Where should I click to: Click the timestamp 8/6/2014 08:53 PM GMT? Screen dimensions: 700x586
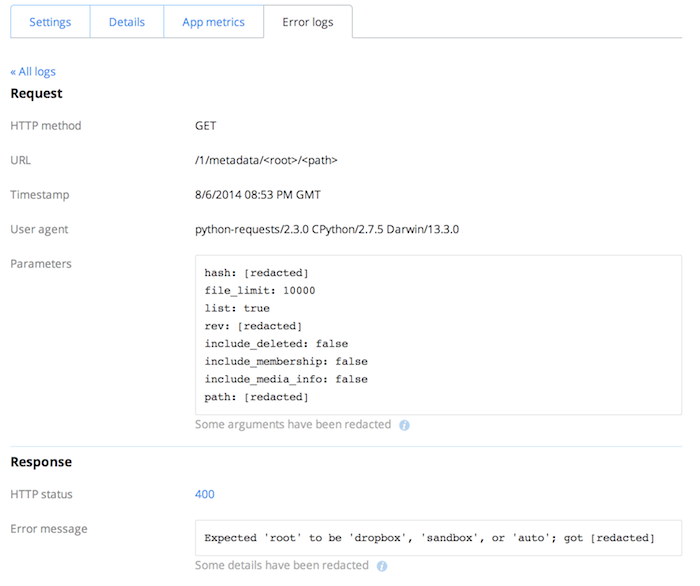(x=258, y=195)
